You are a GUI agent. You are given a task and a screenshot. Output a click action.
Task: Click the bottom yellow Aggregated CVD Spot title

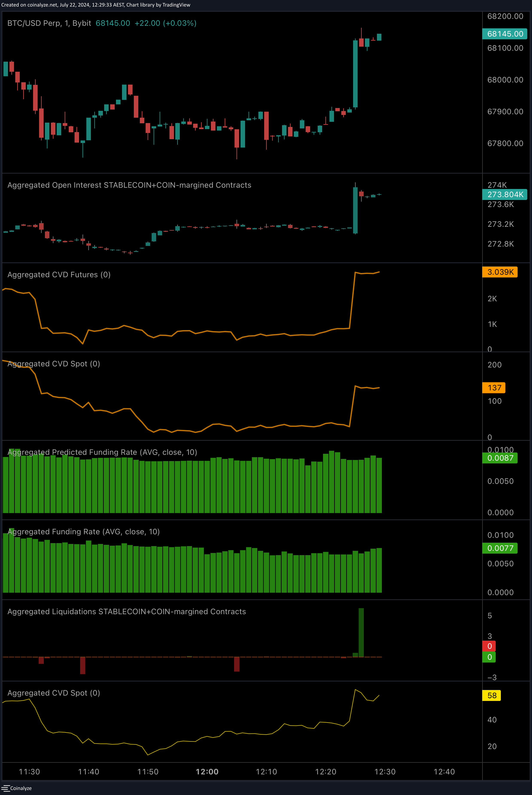pyautogui.click(x=54, y=693)
